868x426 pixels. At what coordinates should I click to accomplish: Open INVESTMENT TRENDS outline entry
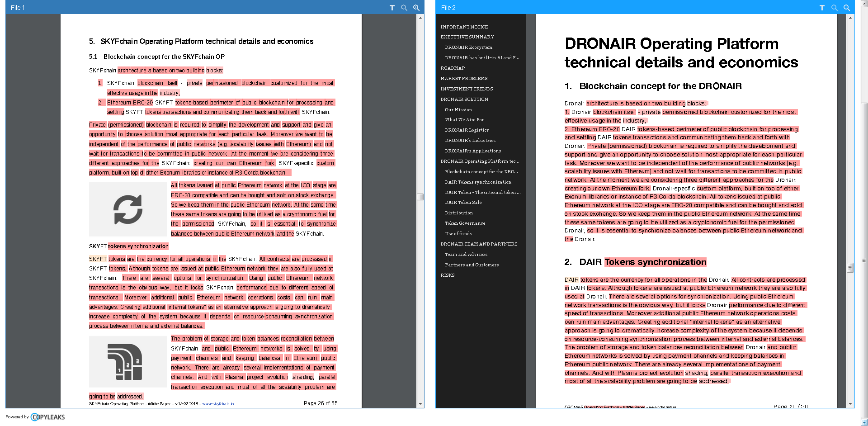pos(467,89)
